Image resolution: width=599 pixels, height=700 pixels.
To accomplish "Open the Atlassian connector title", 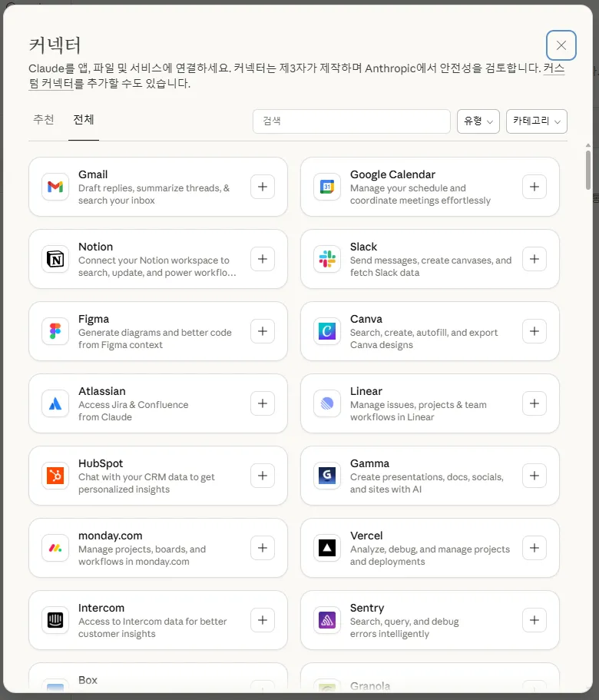I will (x=101, y=392).
